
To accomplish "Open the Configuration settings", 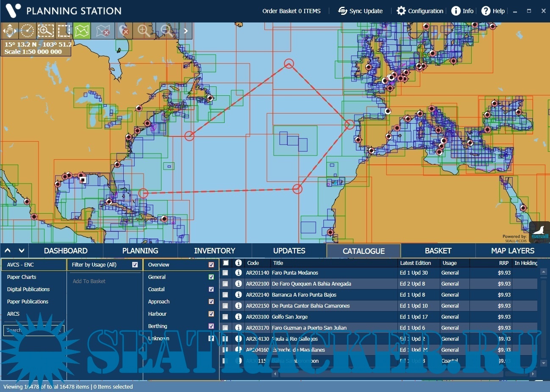I will coord(420,11).
